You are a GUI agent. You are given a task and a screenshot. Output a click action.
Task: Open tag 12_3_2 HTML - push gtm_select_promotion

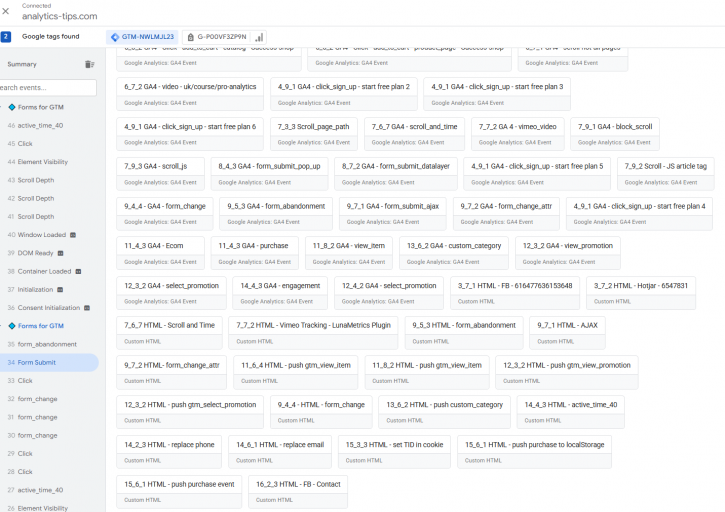click(x=190, y=413)
